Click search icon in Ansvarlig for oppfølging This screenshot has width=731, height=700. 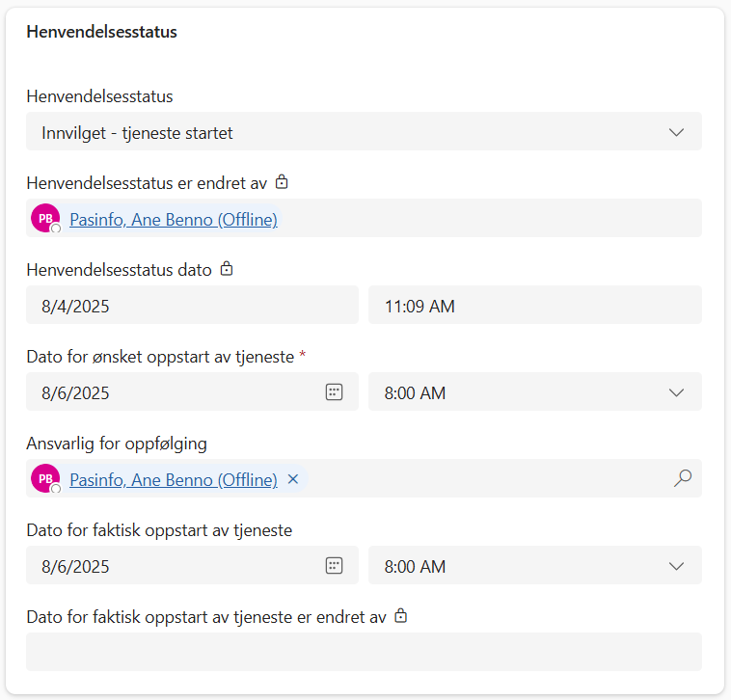pyautogui.click(x=683, y=478)
